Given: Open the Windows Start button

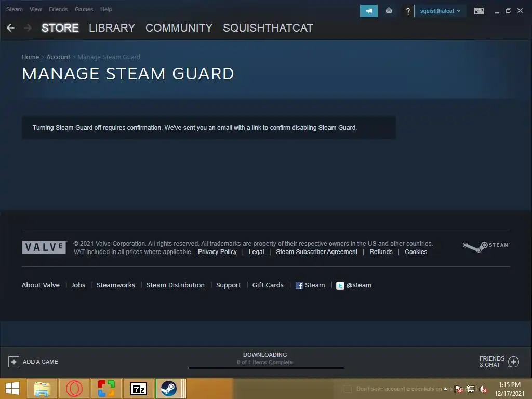Looking at the screenshot, I should [12, 389].
